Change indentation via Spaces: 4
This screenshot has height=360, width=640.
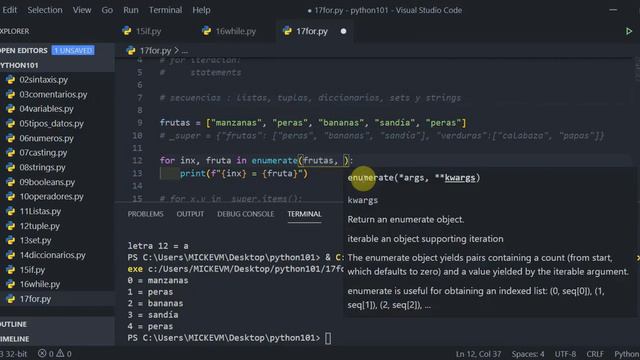tap(528, 354)
